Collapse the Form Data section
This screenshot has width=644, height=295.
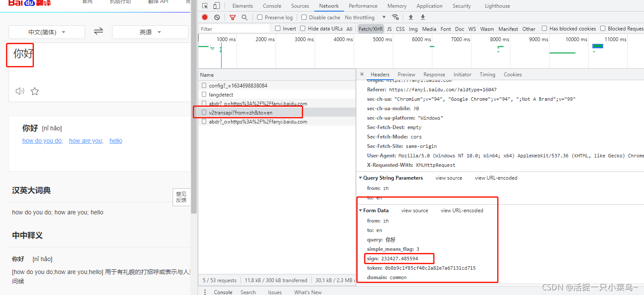(x=361, y=211)
